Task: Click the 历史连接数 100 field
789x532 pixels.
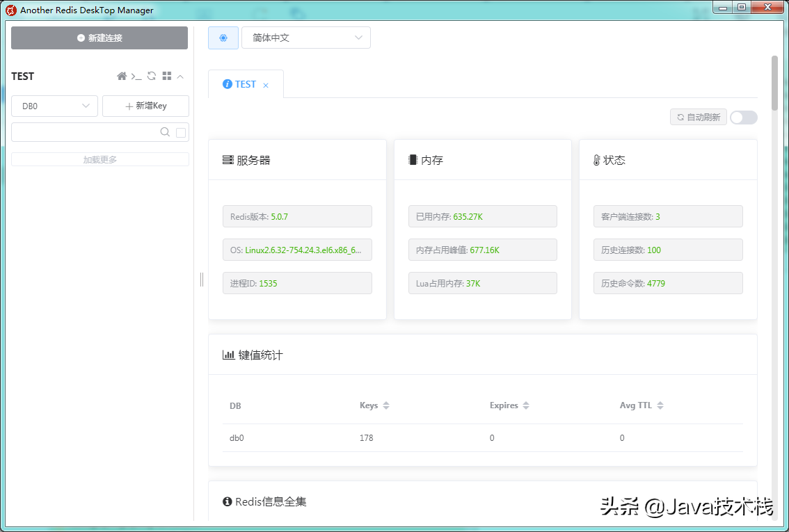Action: [x=668, y=250]
